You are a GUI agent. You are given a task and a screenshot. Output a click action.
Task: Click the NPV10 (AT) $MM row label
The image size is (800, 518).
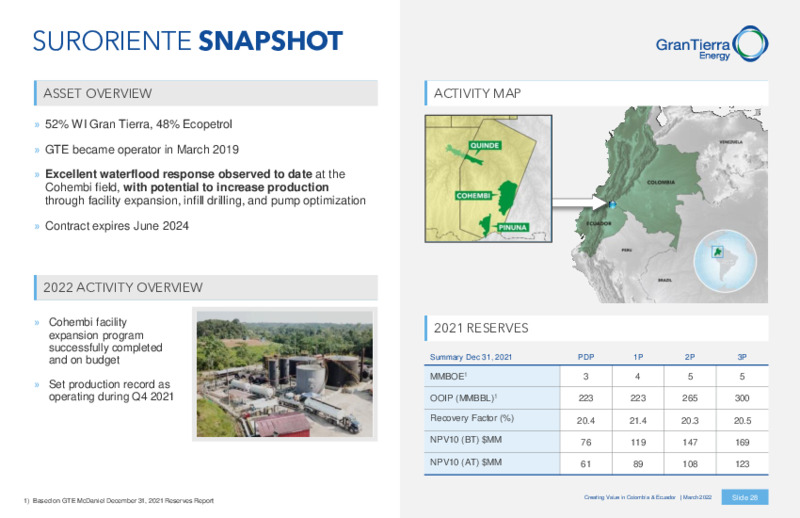click(x=465, y=462)
